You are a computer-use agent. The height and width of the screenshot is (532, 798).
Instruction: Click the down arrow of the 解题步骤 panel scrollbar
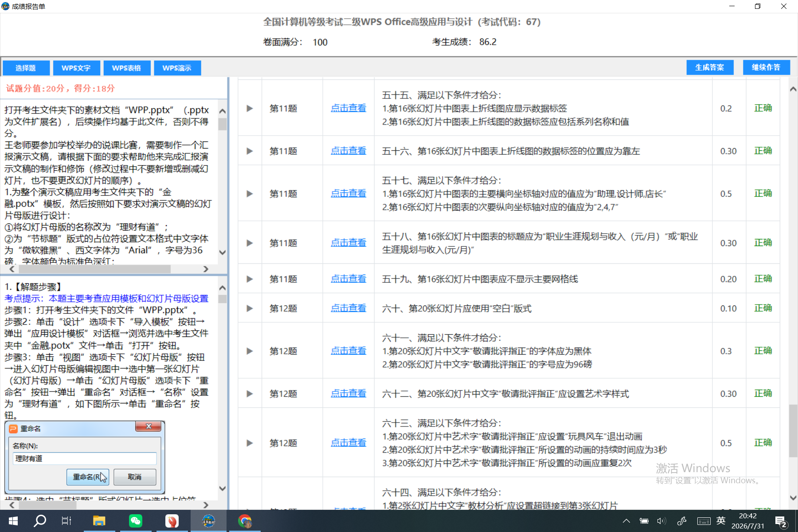[x=223, y=488]
